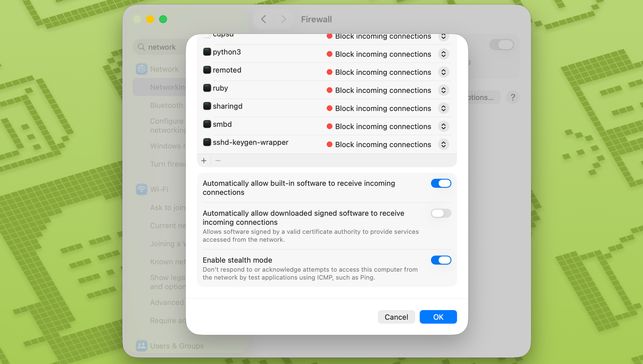This screenshot has height=364, width=643.
Task: Click the smbd app icon
Action: click(x=207, y=124)
